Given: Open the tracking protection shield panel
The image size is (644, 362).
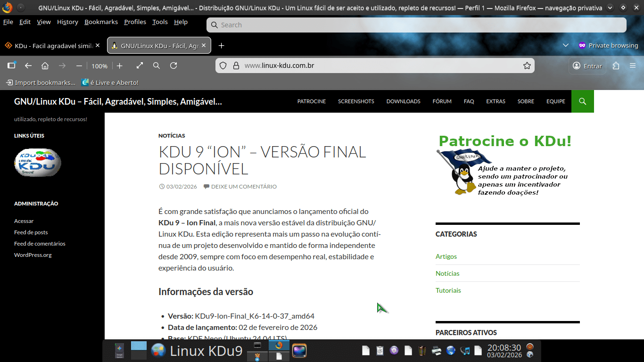Looking at the screenshot, I should 223,66.
